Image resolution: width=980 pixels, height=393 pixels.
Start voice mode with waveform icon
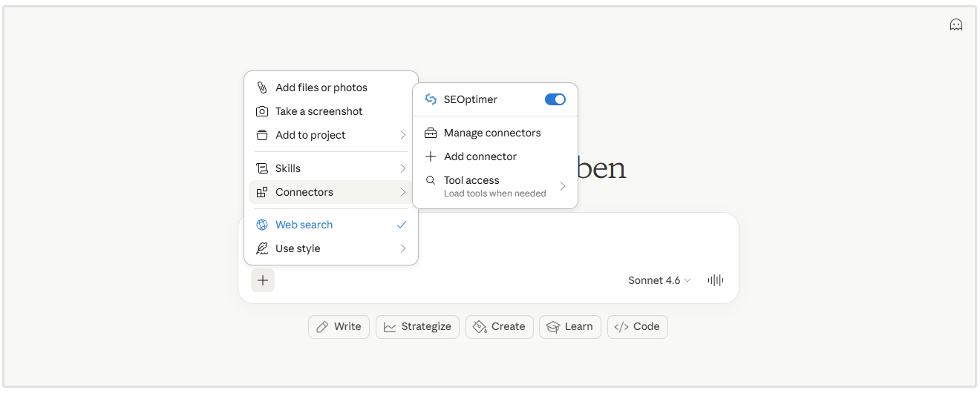[x=716, y=280]
